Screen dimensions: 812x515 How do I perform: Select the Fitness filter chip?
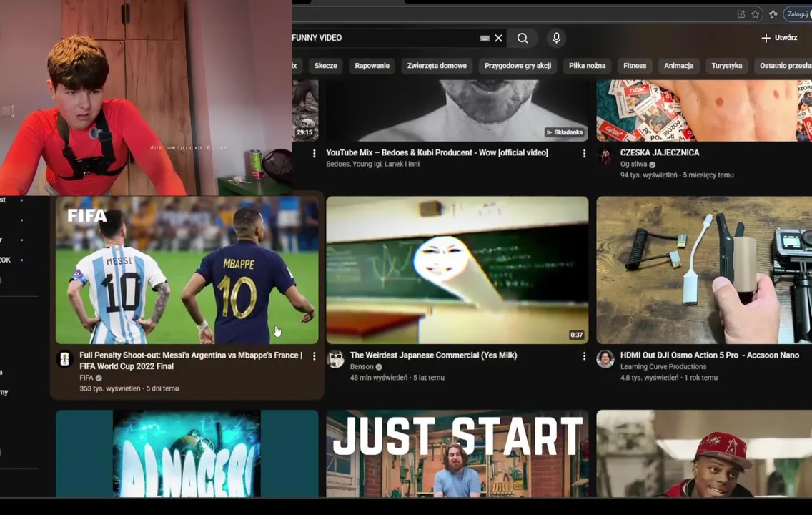tap(635, 65)
